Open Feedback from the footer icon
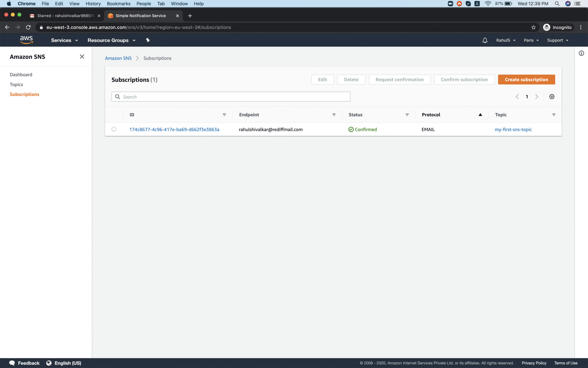Image resolution: width=588 pixels, height=368 pixels. click(12, 363)
